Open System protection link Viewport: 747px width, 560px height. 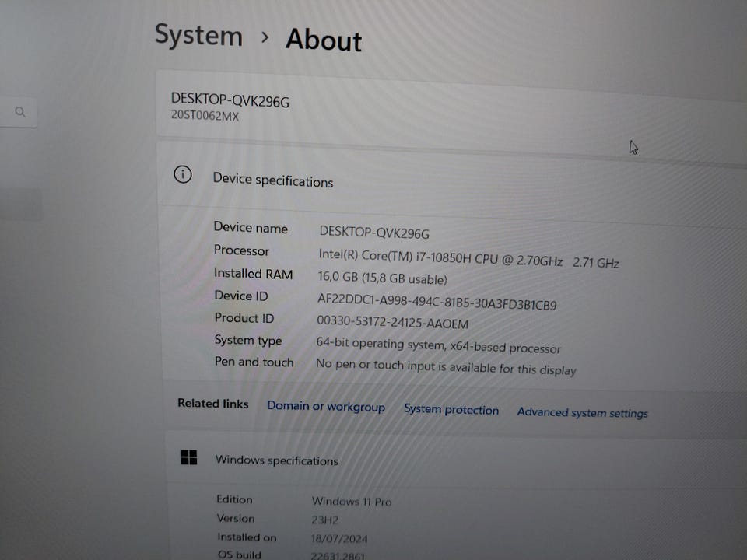click(451, 410)
